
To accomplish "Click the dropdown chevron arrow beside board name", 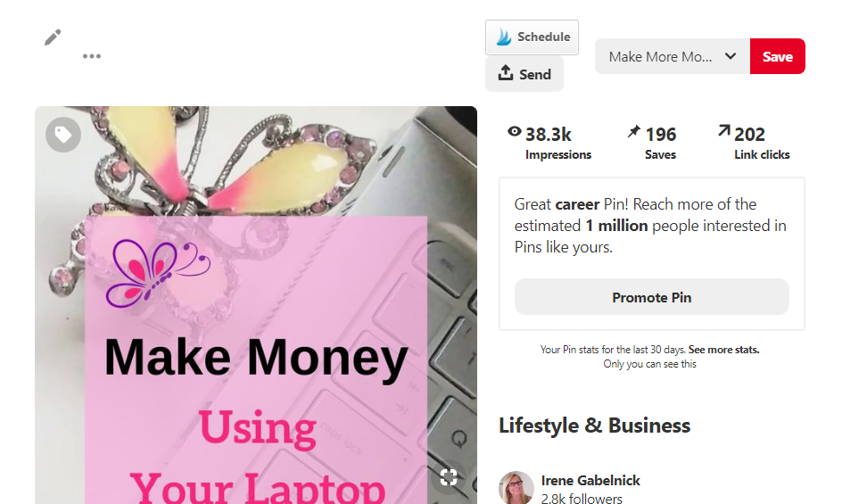I will click(731, 56).
